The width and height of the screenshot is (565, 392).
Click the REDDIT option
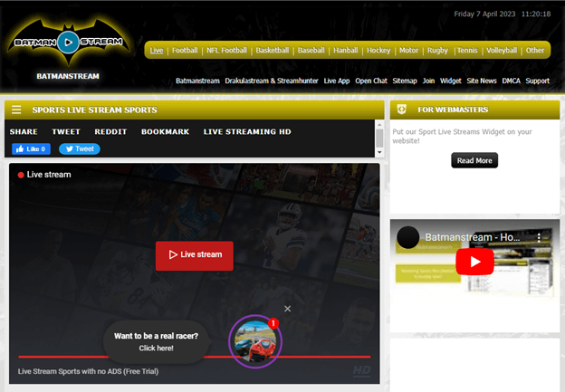111,131
